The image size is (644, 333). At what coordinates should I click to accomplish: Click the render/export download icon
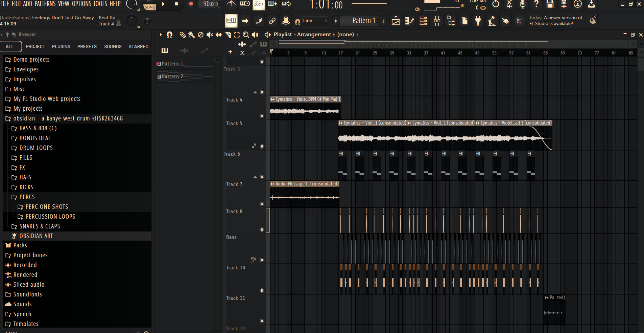click(591, 4)
